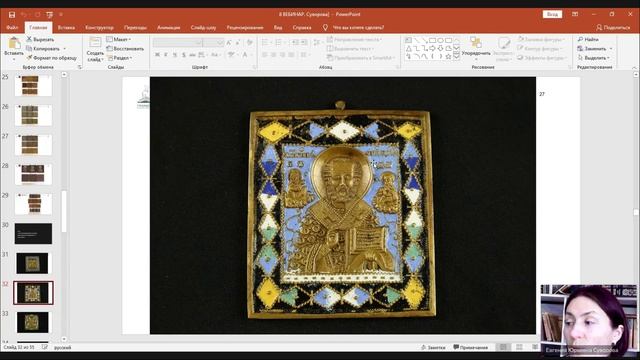Click Копировать (copy) in the clipboard group
This screenshot has height=360, width=640.
tap(43, 49)
